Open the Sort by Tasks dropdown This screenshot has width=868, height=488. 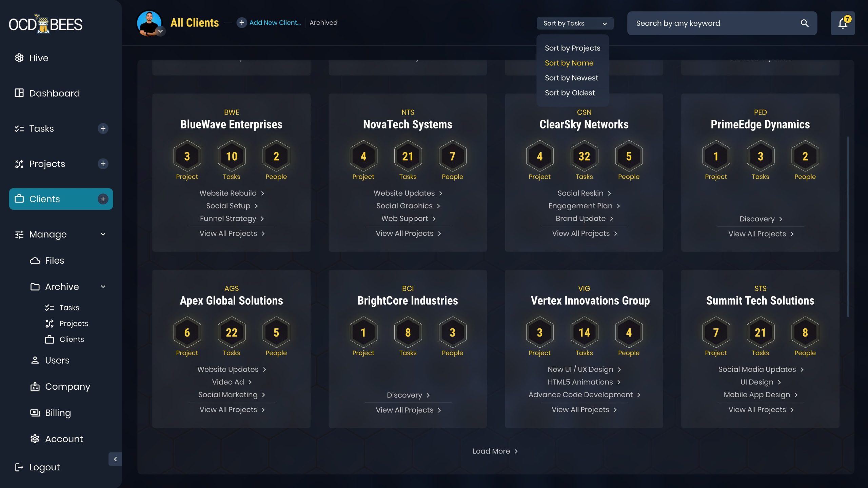575,23
